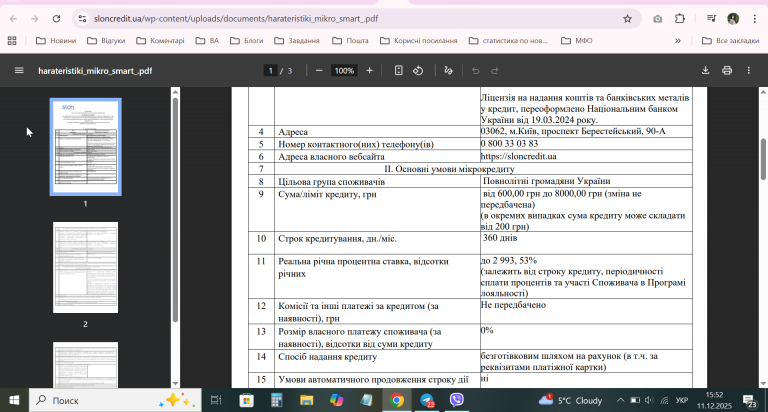This screenshot has width=768, height=412.
Task: Open the PDF viewer more actions menu
Action: pos(748,71)
